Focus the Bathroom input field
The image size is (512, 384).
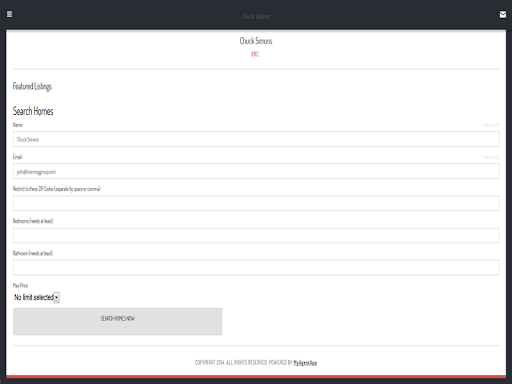pos(256,267)
